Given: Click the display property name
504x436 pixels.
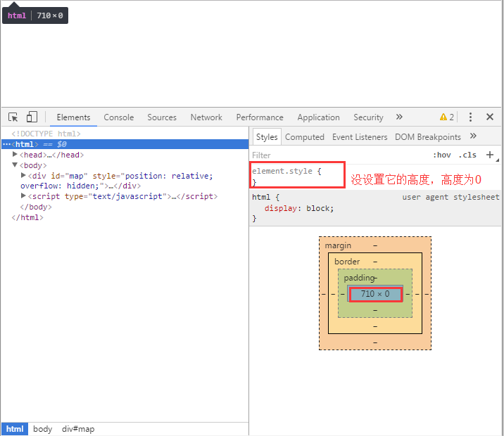Looking at the screenshot, I should pyautogui.click(x=280, y=208).
